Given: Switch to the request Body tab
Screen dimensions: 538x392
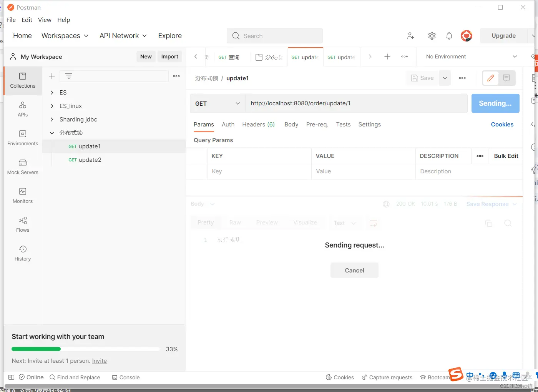Looking at the screenshot, I should pyautogui.click(x=291, y=125).
